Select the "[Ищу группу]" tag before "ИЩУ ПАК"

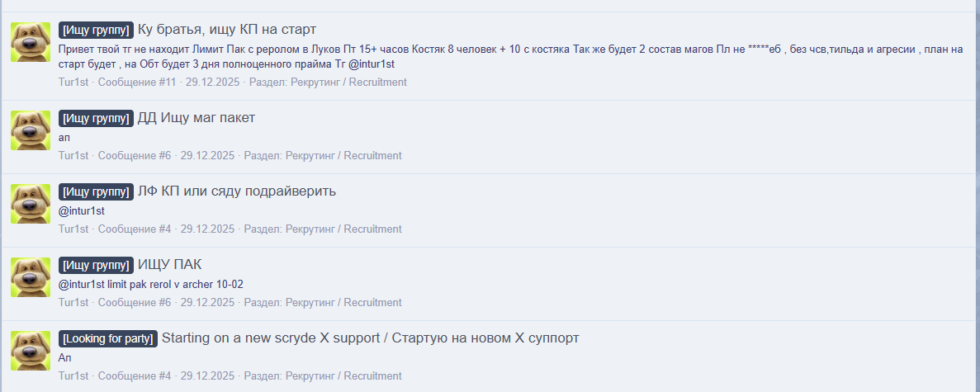96,265
